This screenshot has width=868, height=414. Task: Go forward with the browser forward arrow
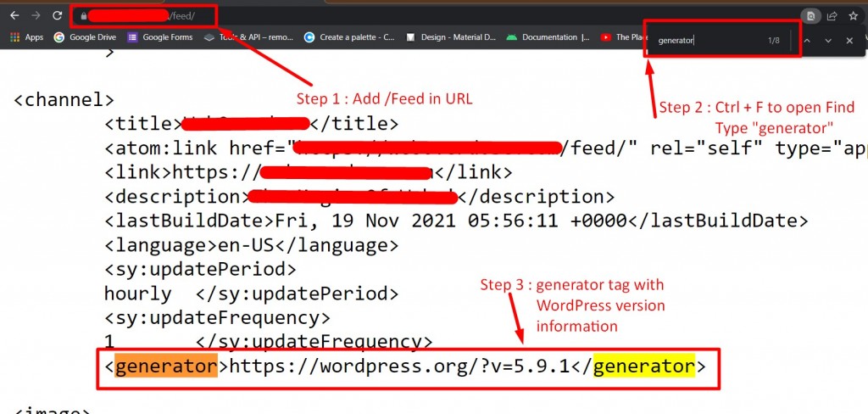click(36, 15)
